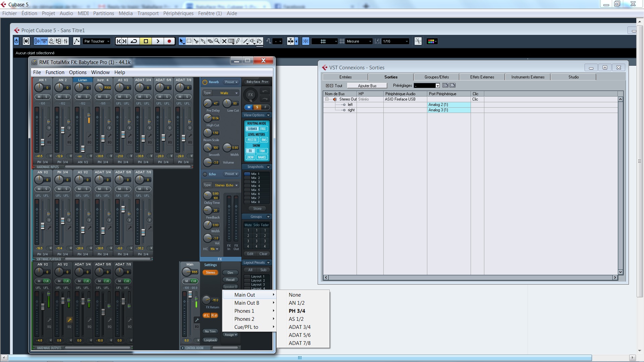Open EQ on AN 2 hardware input channel
644x362 pixels.
click(x=69, y=142)
